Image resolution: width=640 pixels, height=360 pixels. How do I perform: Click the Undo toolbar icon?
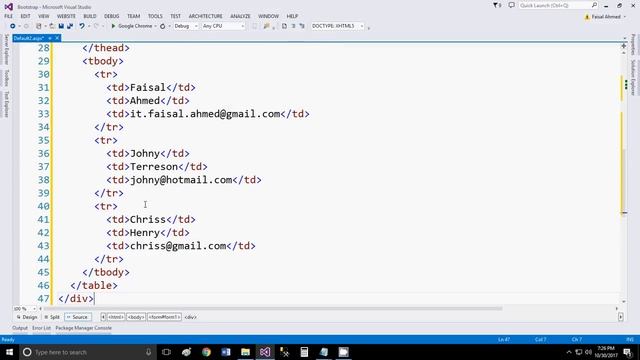coord(82,26)
